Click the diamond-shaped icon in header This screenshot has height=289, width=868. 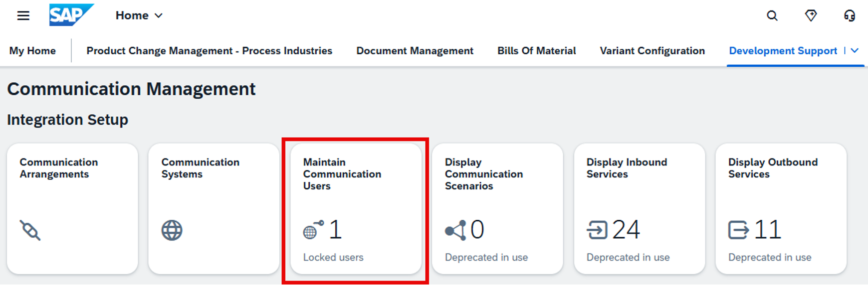[811, 15]
